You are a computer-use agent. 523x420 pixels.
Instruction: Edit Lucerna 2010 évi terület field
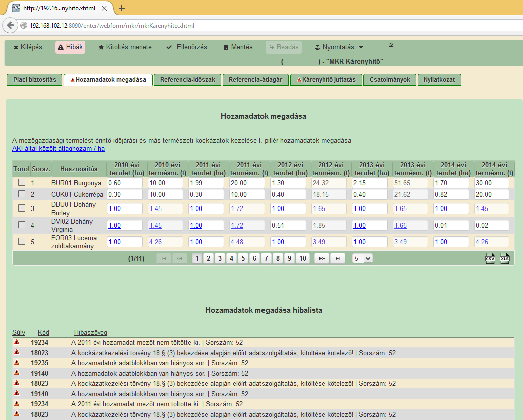[x=125, y=242]
